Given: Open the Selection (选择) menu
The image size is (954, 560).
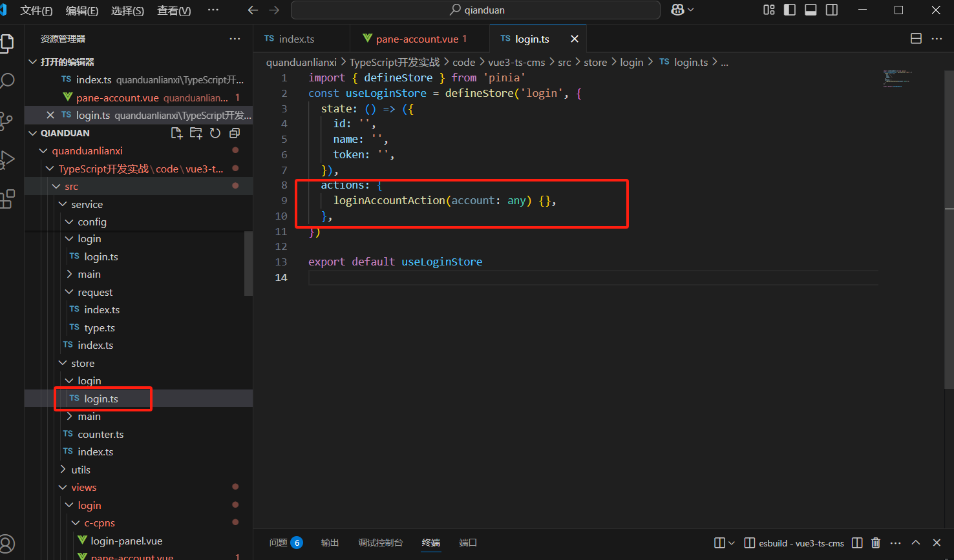Looking at the screenshot, I should [127, 10].
